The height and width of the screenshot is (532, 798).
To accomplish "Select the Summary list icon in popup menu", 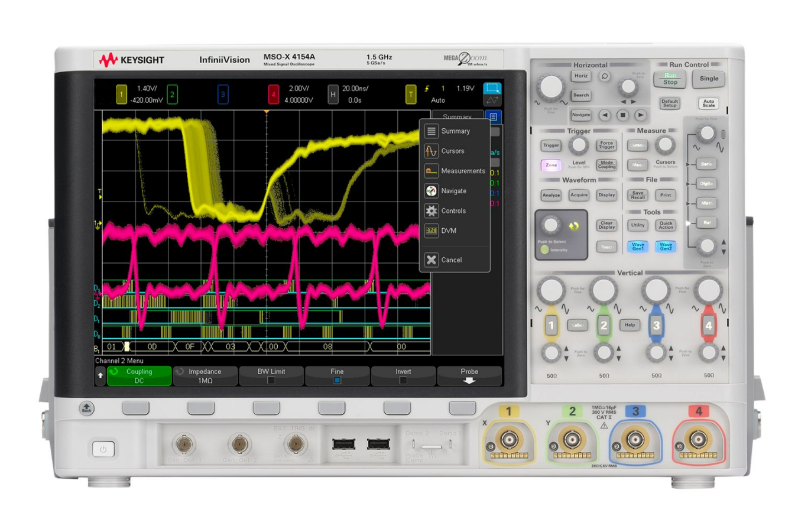I will click(x=432, y=131).
